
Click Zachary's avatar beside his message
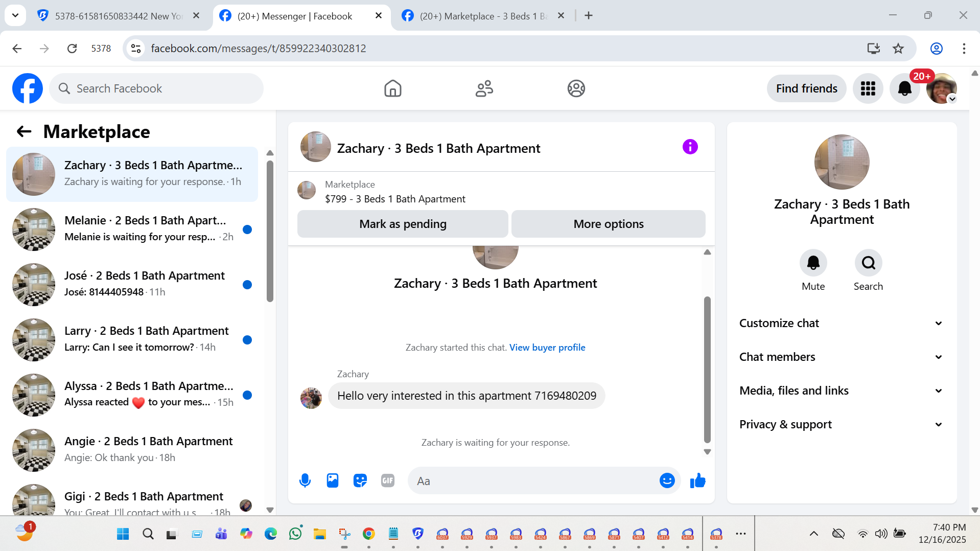[x=311, y=398]
